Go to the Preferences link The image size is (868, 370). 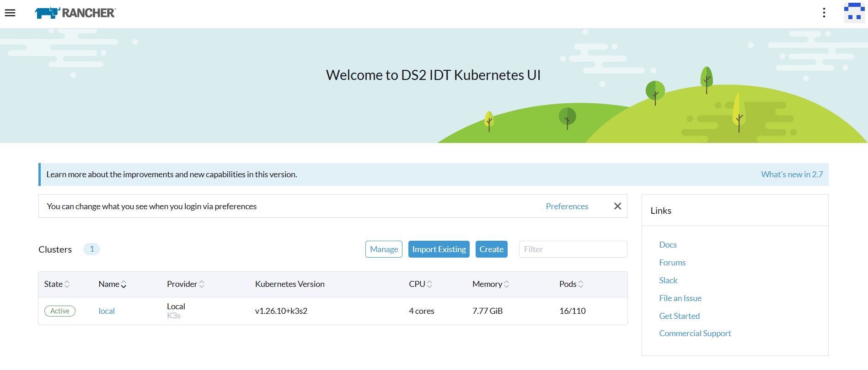(567, 206)
